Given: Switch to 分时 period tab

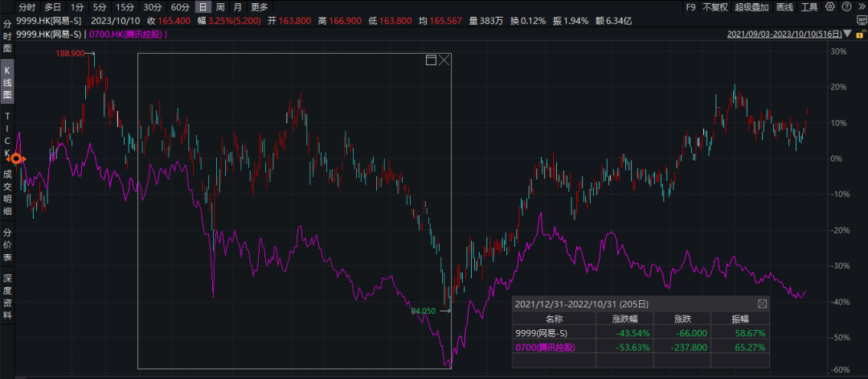Looking at the screenshot, I should click(27, 7).
